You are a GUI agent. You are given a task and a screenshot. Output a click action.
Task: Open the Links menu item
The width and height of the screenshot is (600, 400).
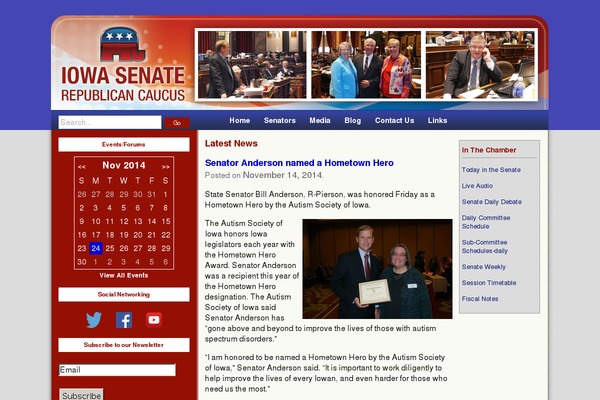tap(437, 120)
